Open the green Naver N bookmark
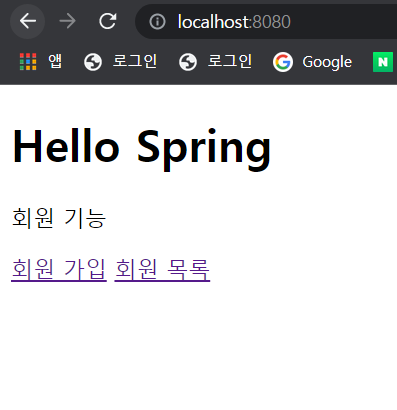Image resolution: width=397 pixels, height=410 pixels. pos(383,62)
